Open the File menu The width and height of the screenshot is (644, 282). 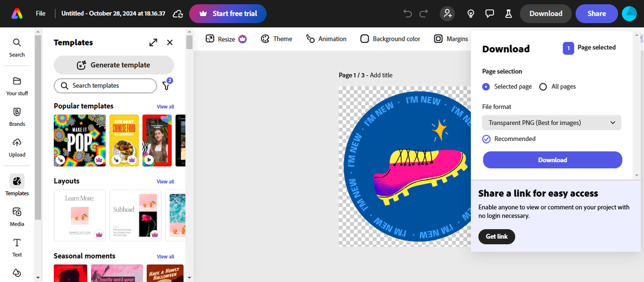click(x=41, y=14)
